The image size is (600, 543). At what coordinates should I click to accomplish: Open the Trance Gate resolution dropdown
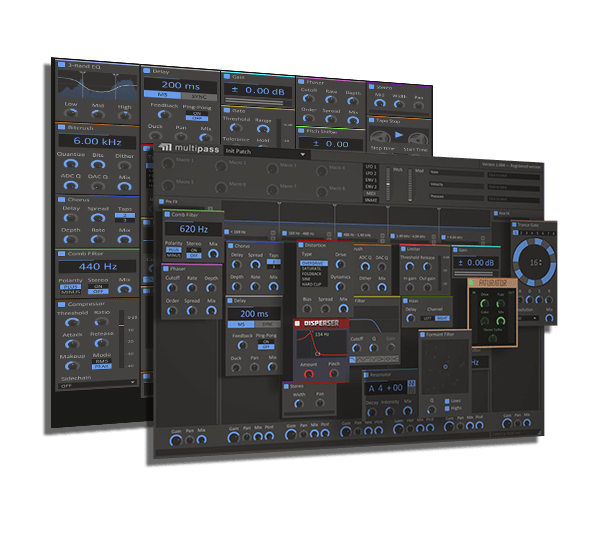(x=527, y=318)
